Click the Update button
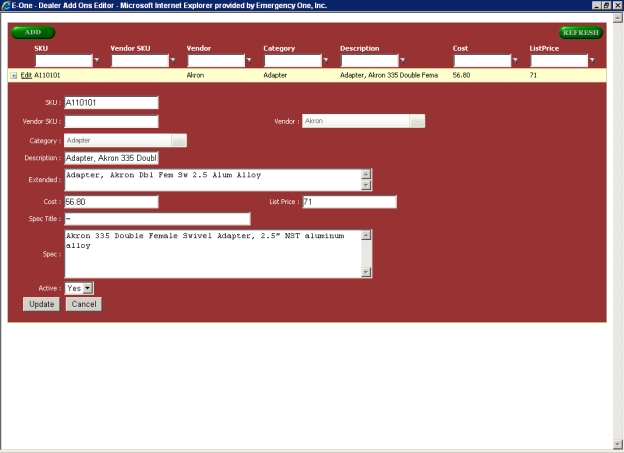The image size is (624, 453). [x=41, y=305]
